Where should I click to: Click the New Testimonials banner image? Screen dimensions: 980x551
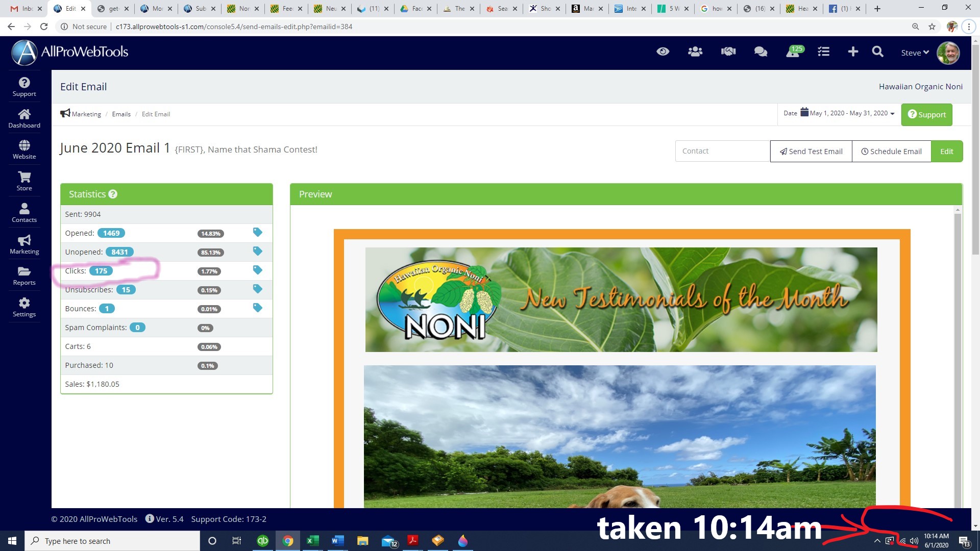coord(621,299)
